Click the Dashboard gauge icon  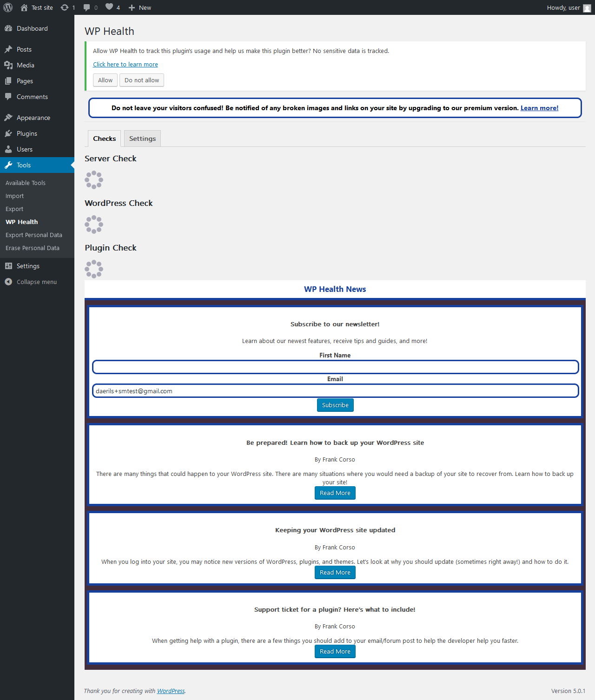[8, 28]
